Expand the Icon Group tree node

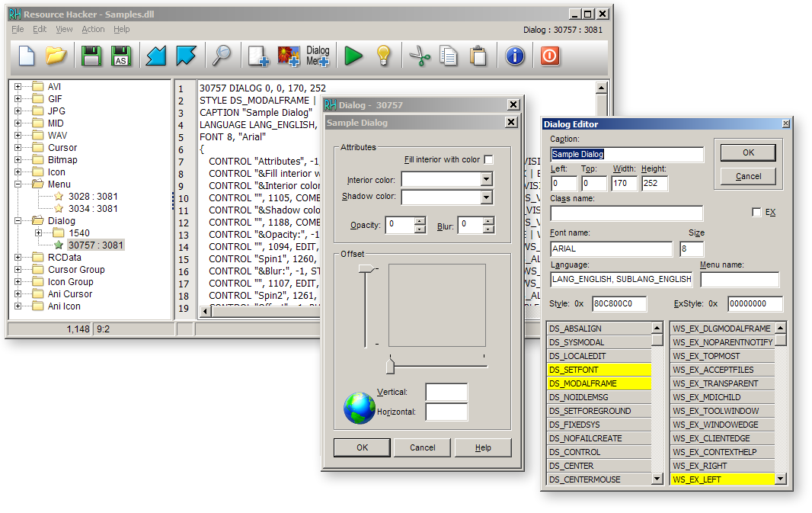click(x=18, y=282)
